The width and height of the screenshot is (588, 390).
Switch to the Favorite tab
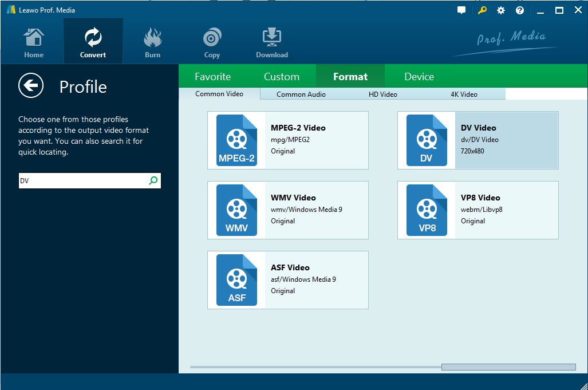tap(212, 77)
